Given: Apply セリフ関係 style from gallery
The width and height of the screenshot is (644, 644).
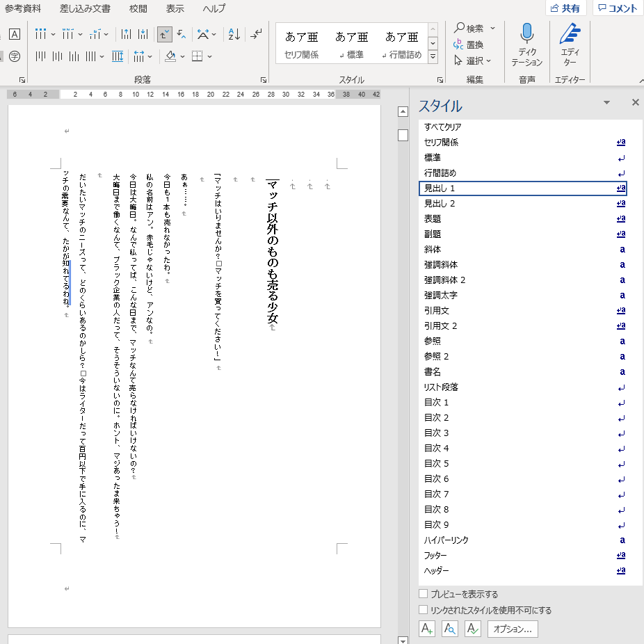Looking at the screenshot, I should click(301, 45).
